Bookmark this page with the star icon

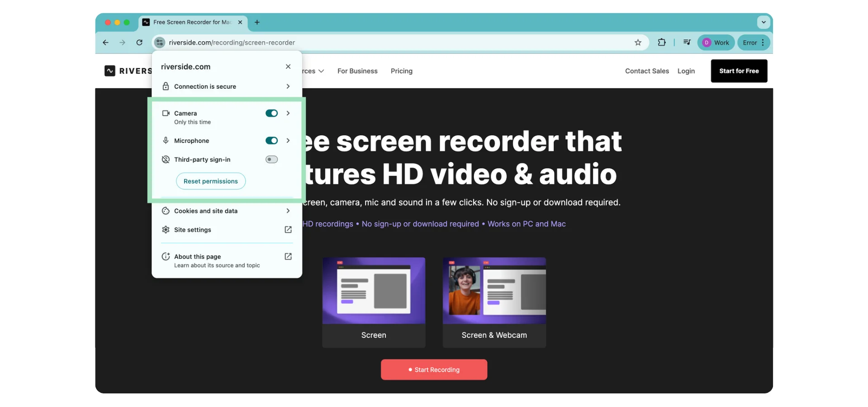[638, 43]
